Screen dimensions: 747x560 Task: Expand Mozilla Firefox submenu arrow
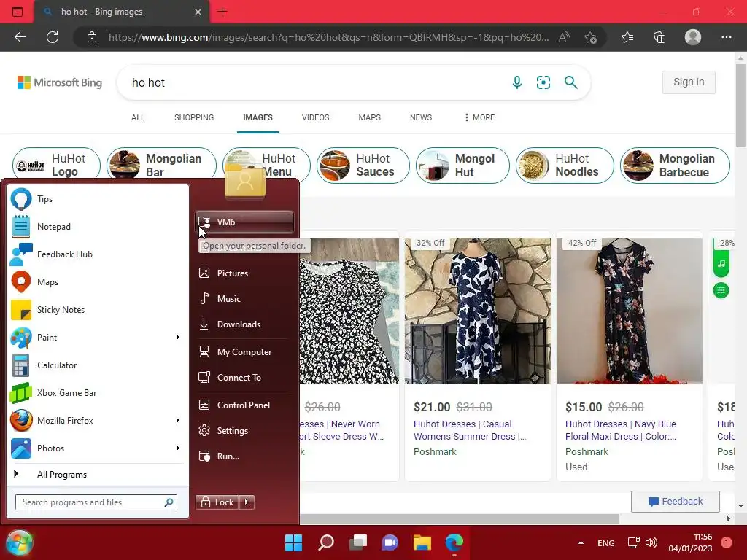pos(178,421)
